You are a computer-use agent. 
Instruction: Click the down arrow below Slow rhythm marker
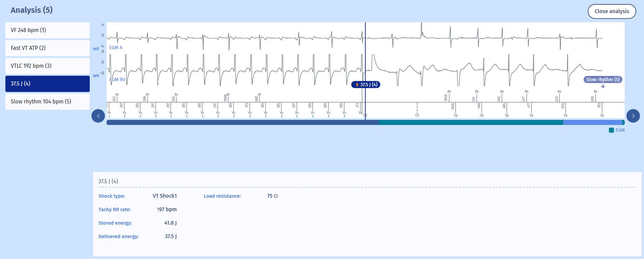pos(603,86)
